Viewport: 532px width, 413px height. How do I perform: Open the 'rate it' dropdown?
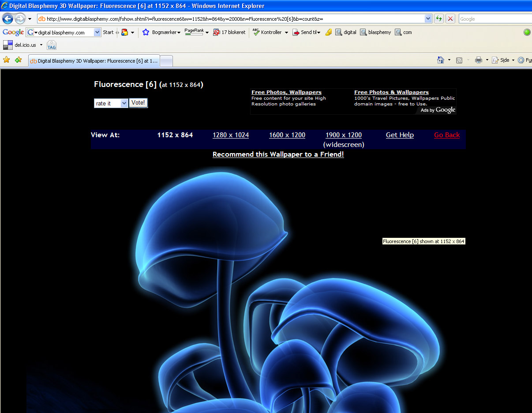pyautogui.click(x=111, y=103)
